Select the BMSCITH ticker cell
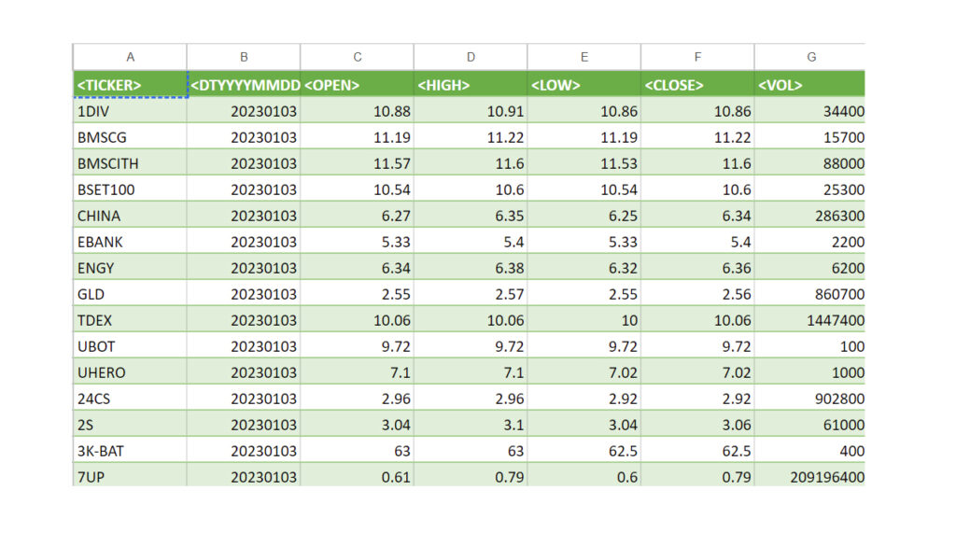 [x=130, y=163]
